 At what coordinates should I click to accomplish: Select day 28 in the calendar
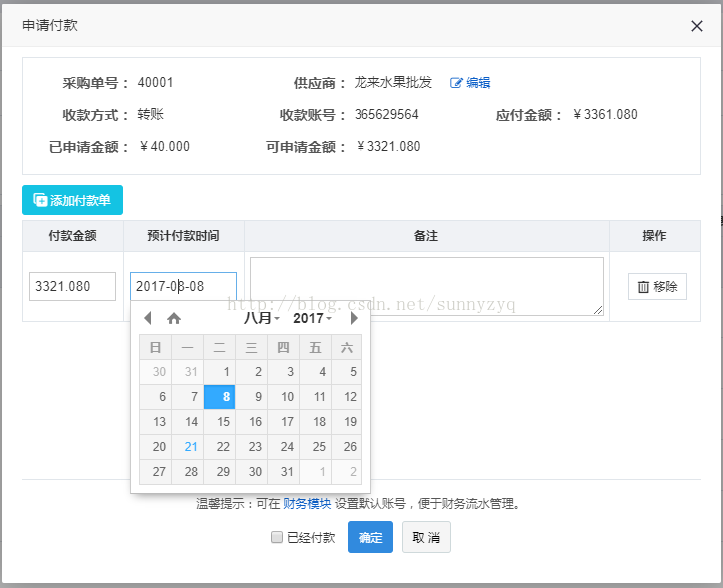187,471
